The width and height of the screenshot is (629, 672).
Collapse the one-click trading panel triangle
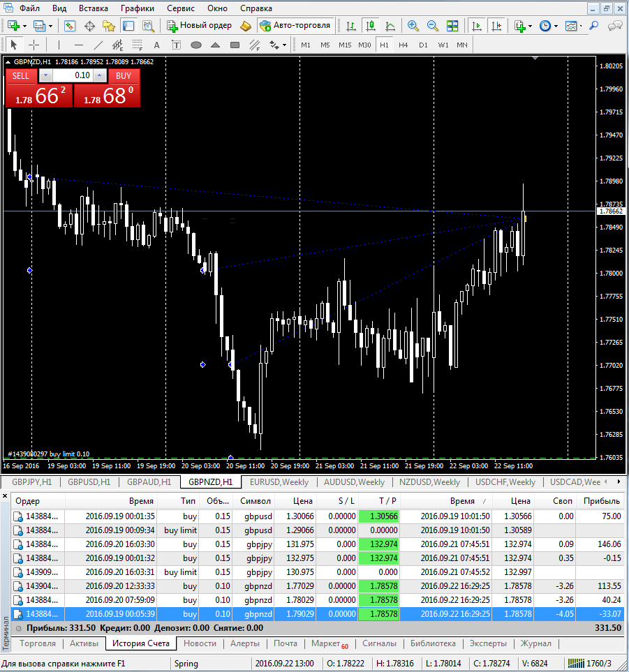[x=8, y=62]
